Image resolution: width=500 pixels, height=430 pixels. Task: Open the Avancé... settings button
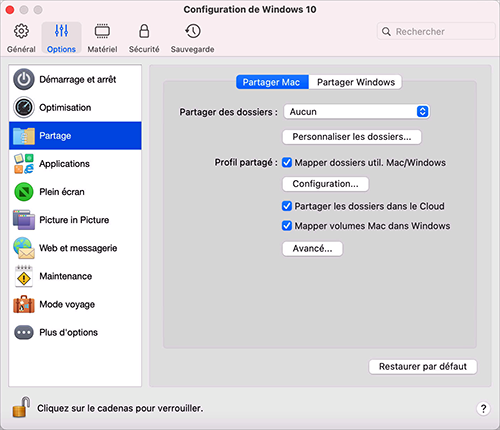coord(312,248)
